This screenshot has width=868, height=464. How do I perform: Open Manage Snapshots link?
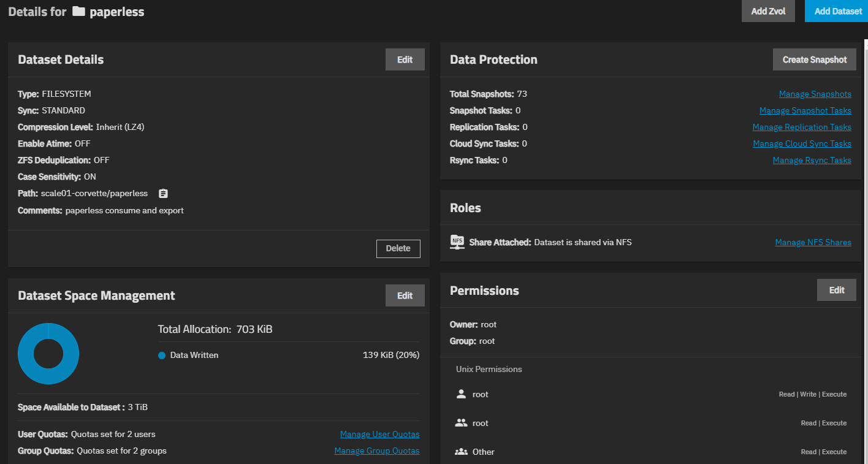(815, 94)
